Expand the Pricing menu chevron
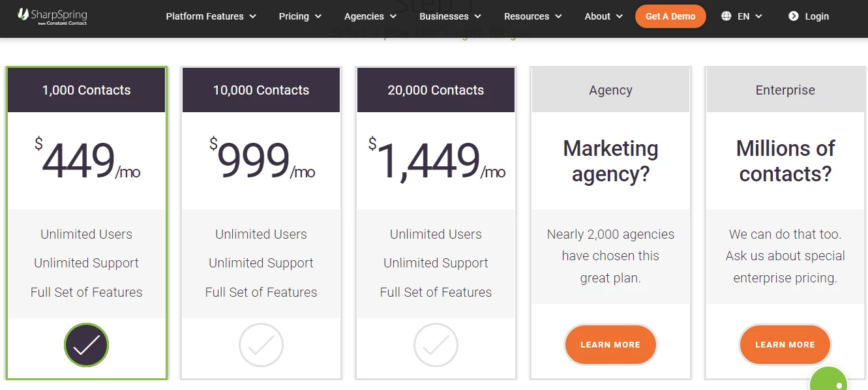The width and height of the screenshot is (868, 390). click(x=318, y=16)
